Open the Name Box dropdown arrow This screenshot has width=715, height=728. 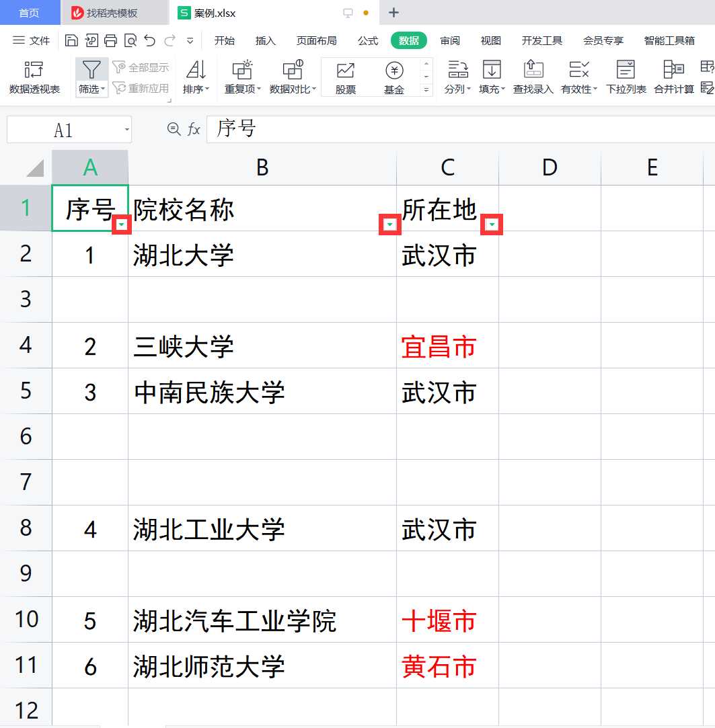pyautogui.click(x=126, y=130)
